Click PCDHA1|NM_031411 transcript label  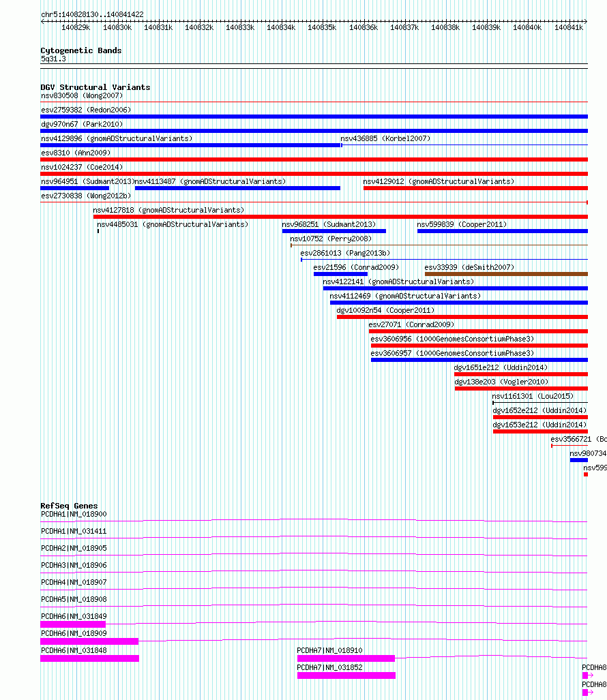click(74, 531)
